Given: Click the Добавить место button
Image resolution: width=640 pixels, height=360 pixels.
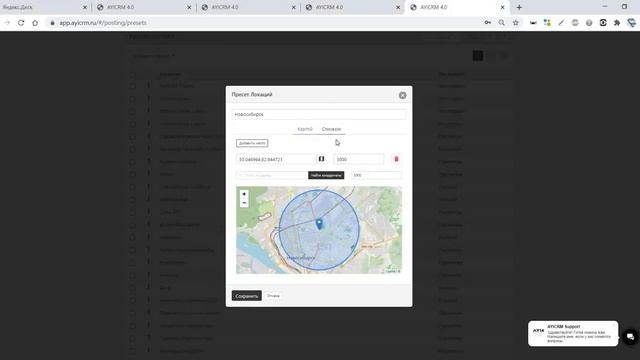Looking at the screenshot, I should point(252,143).
